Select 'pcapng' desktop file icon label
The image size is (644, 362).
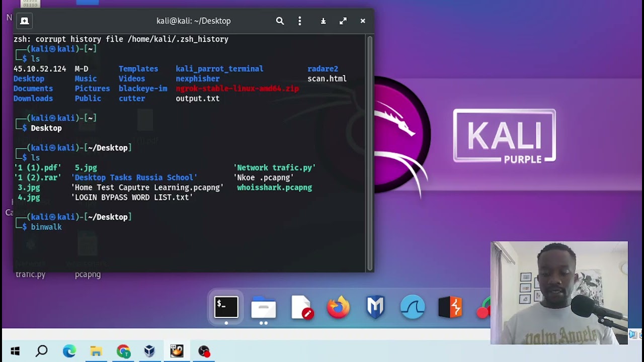88,275
